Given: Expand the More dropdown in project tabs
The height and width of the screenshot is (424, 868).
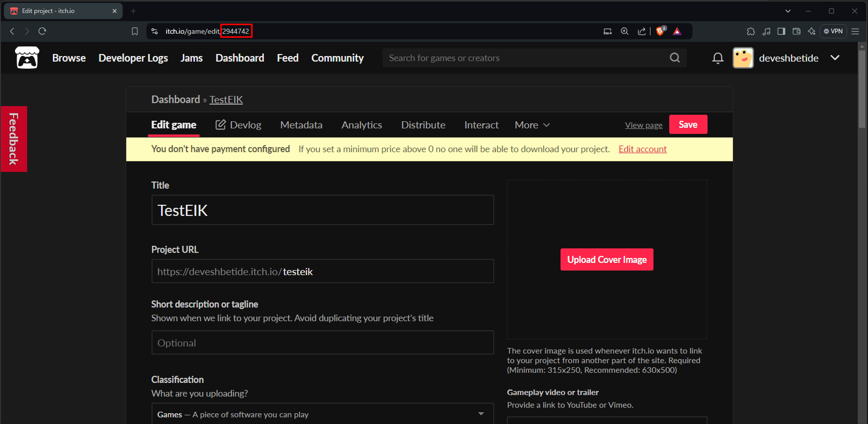Looking at the screenshot, I should click(532, 125).
